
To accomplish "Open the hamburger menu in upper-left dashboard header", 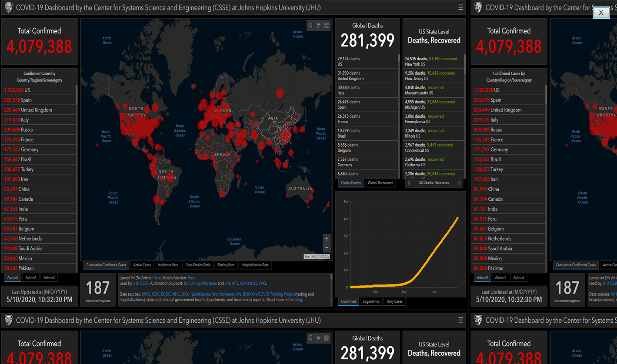I will (460, 7).
